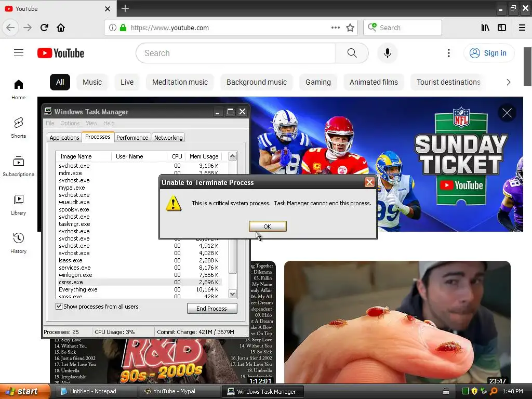Sort processes by User Name column

(139, 156)
